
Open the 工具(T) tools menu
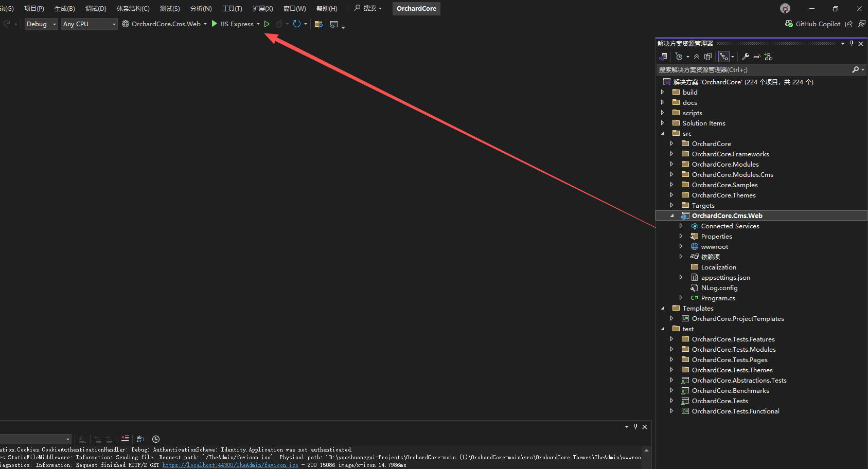coord(232,8)
